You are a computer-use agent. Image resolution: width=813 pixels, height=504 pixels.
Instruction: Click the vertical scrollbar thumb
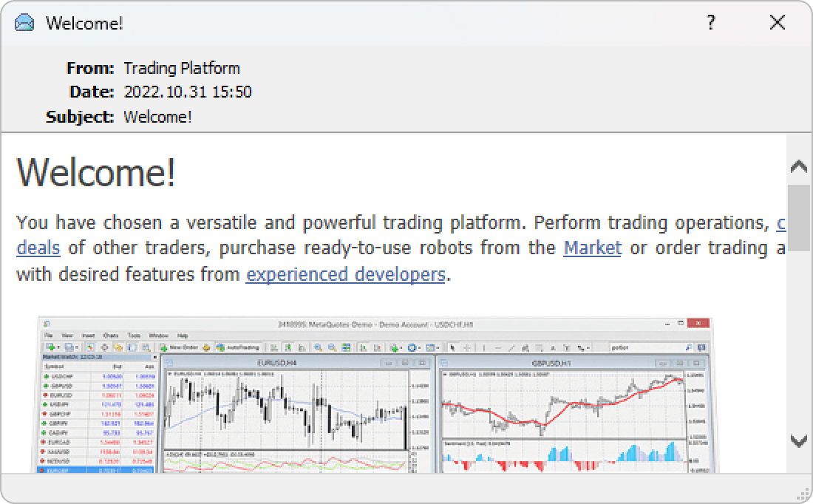tap(798, 217)
